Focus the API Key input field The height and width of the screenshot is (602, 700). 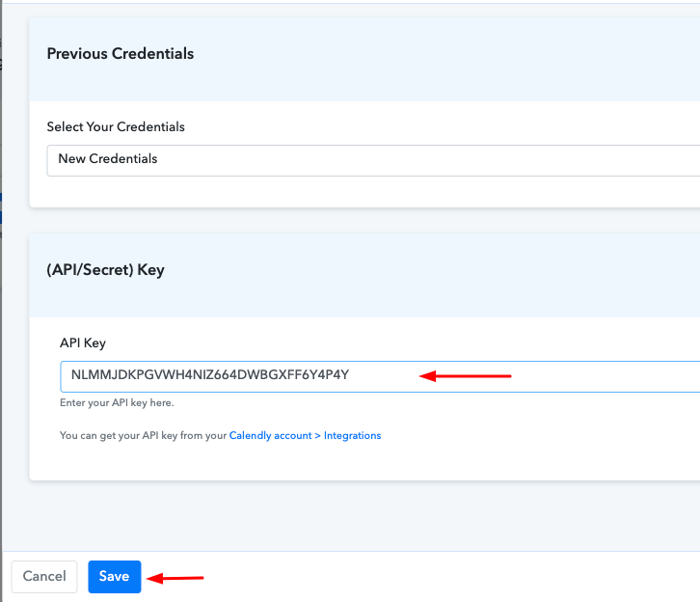tap(380, 376)
